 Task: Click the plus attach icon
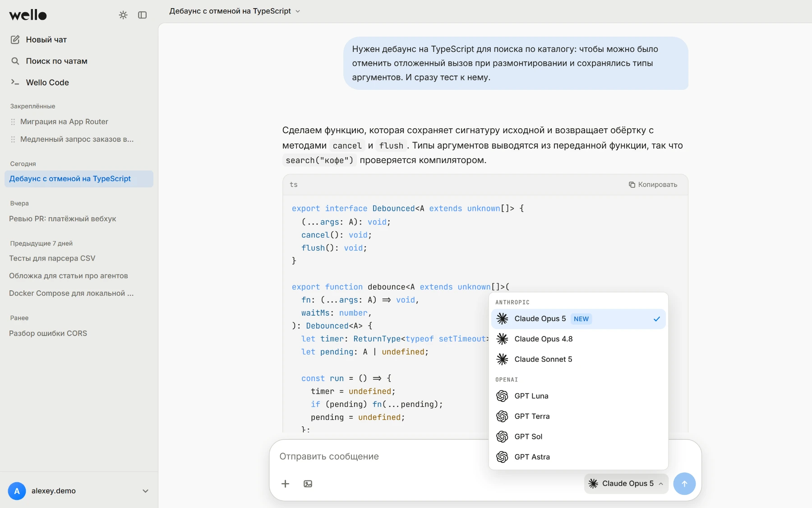[x=285, y=484]
